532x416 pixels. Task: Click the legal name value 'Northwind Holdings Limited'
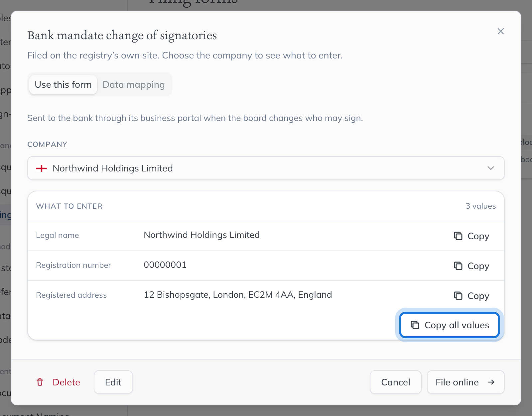coord(201,235)
